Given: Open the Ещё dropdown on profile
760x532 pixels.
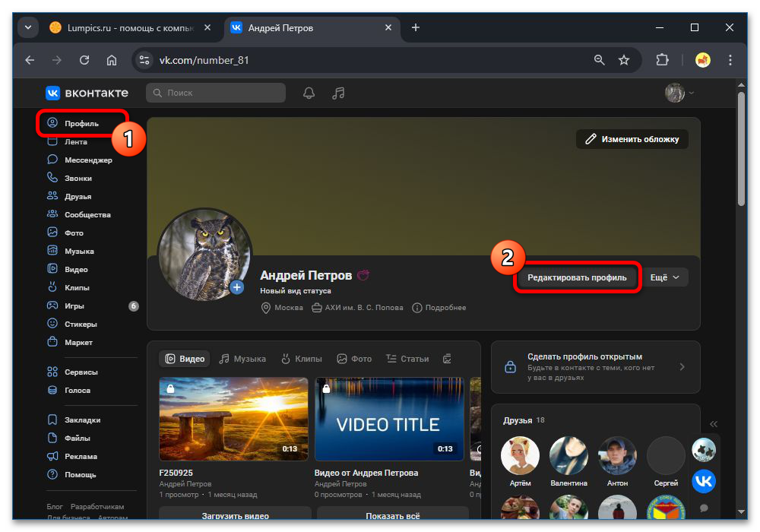Looking at the screenshot, I should pyautogui.click(x=664, y=277).
